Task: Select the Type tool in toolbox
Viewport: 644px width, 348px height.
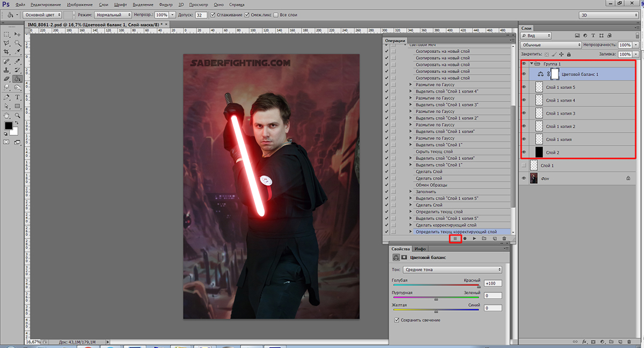Action: click(18, 97)
